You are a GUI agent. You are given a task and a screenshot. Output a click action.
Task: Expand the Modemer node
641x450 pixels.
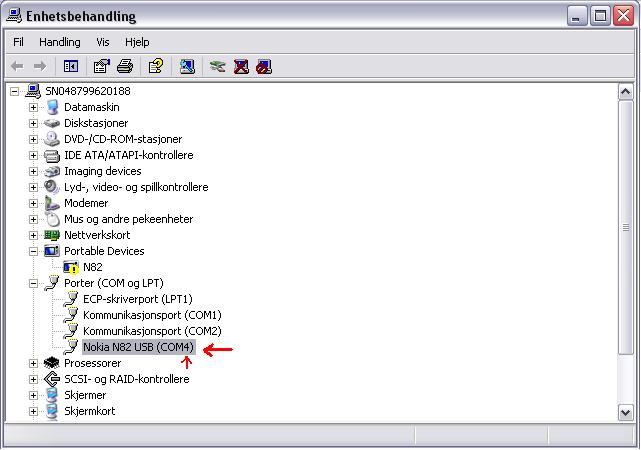(x=33, y=203)
